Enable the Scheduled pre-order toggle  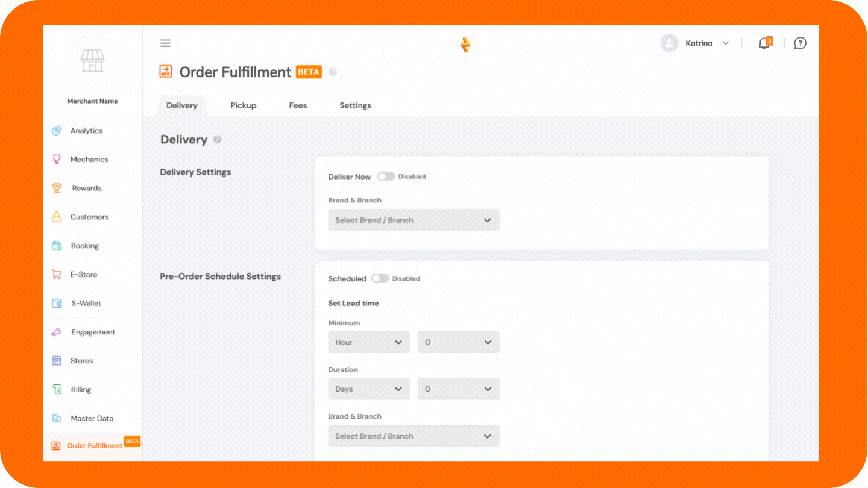point(380,278)
